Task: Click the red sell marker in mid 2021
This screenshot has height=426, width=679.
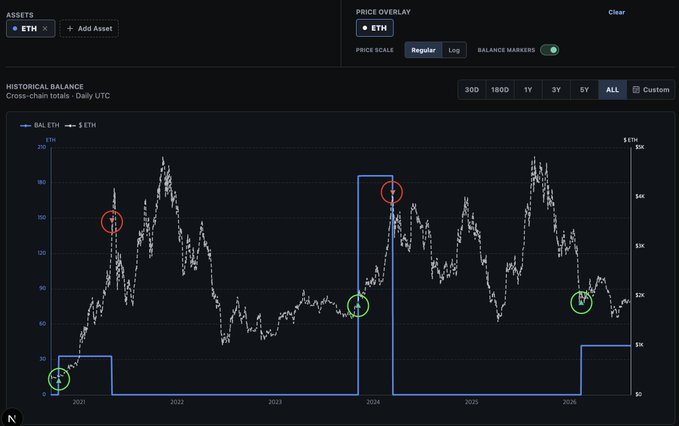Action: 112,222
